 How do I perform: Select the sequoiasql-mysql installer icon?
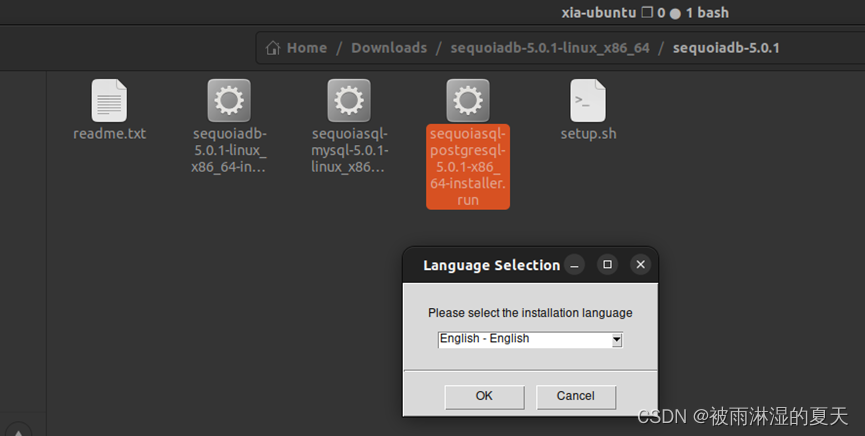[x=349, y=100]
